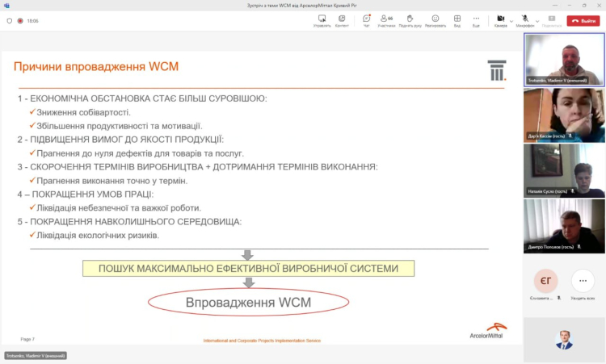Raise your hand in the meeting
Image resolution: width=606 pixels, height=364 pixels.
[x=410, y=20]
